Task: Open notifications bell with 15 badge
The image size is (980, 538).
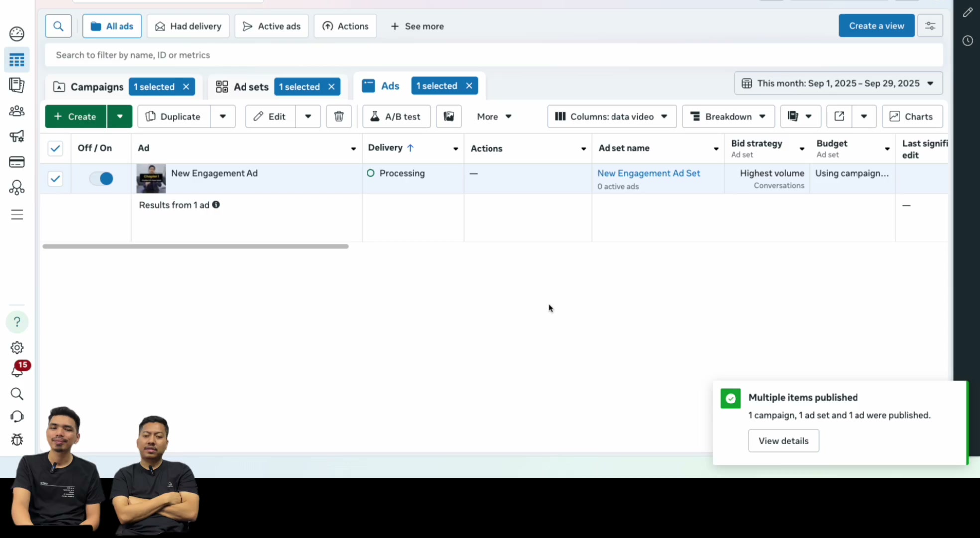Action: [x=18, y=370]
